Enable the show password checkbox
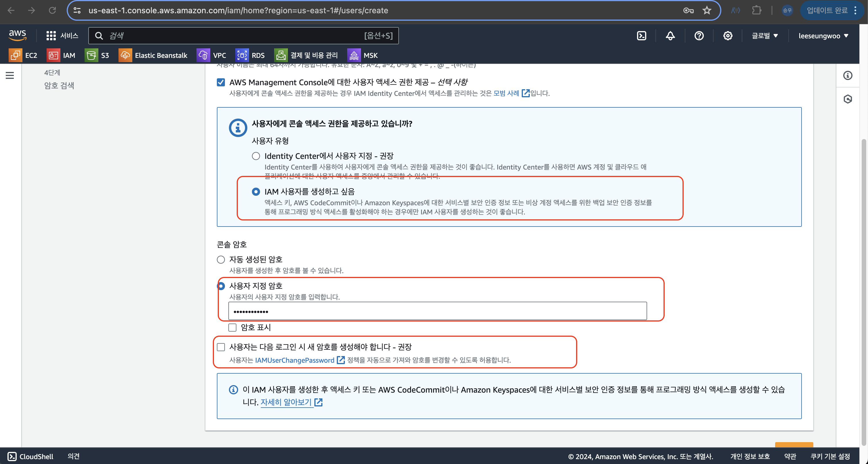This screenshot has width=868, height=464. click(x=232, y=328)
